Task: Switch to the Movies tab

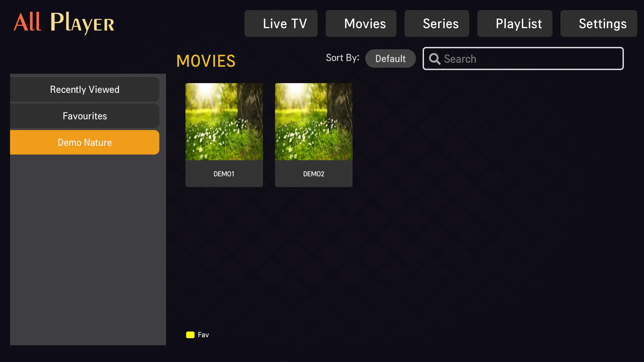Action: click(x=361, y=23)
